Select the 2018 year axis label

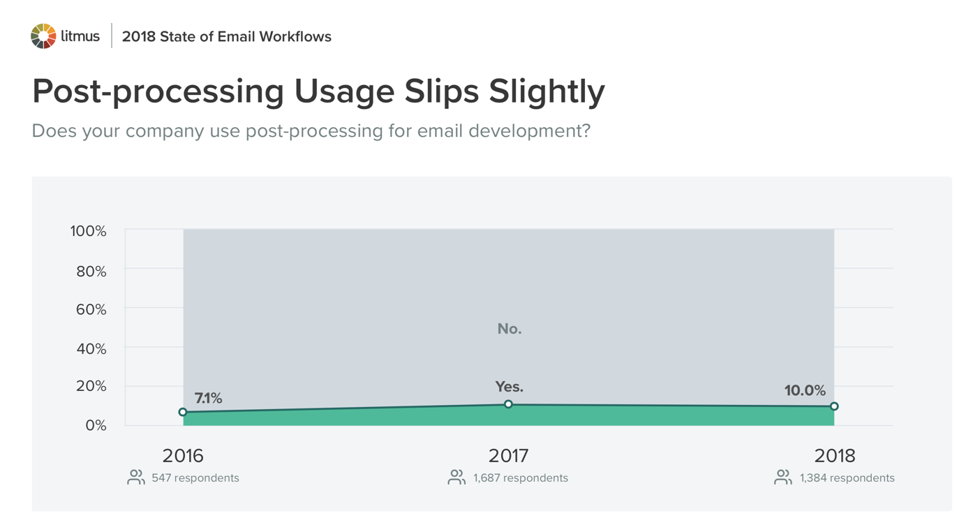click(834, 456)
